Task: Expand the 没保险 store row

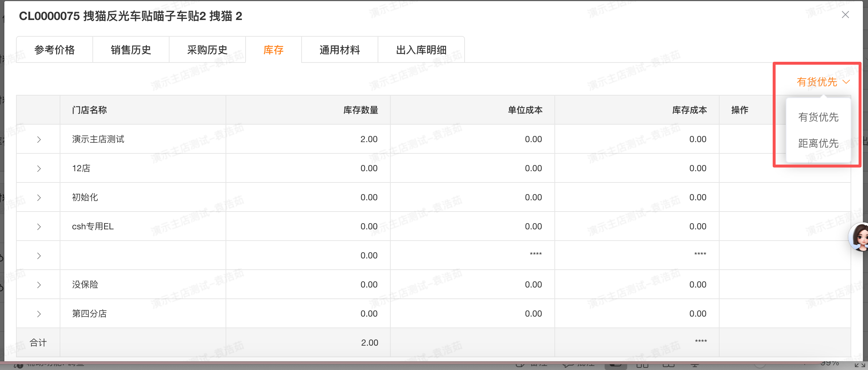Action: click(39, 285)
